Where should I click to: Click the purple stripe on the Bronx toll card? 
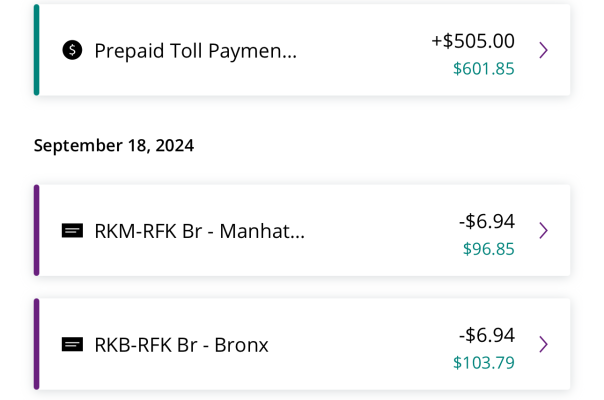click(x=37, y=344)
